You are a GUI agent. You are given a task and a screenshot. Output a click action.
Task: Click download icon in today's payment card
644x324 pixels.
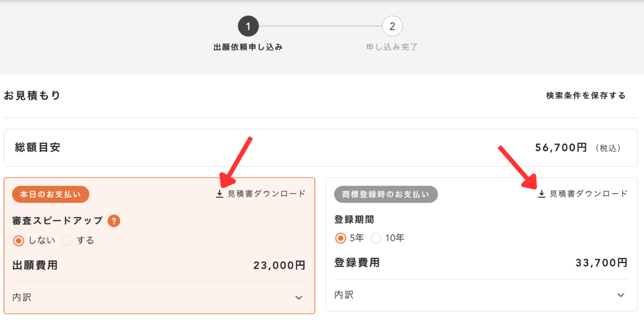point(219,194)
